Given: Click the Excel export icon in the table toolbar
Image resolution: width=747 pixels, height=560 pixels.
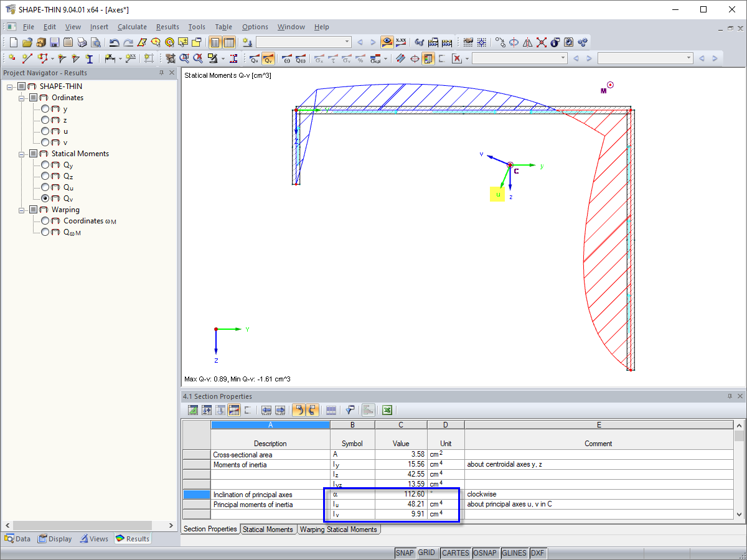Looking at the screenshot, I should click(x=387, y=410).
